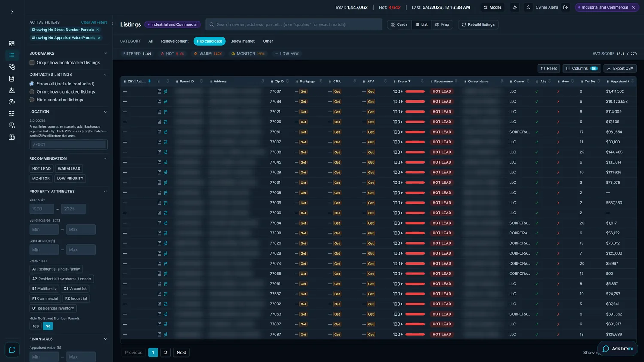Click Clear All Filters link

click(x=94, y=22)
